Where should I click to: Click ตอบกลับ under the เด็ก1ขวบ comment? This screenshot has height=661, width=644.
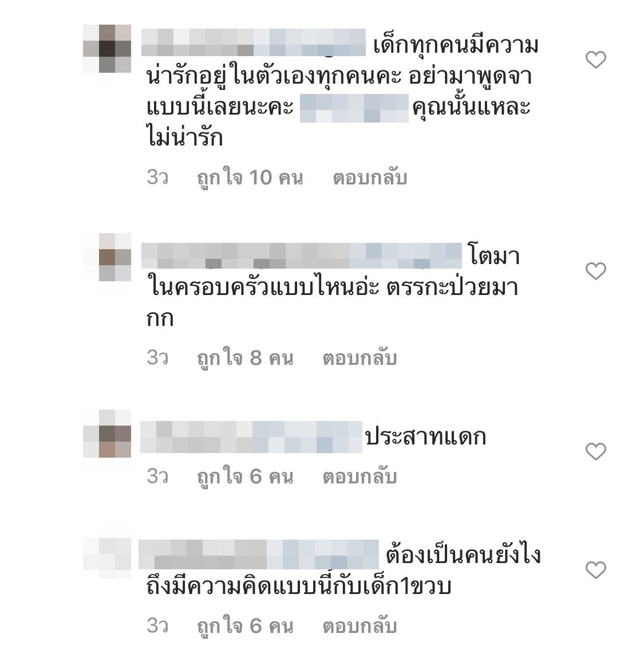point(359,625)
